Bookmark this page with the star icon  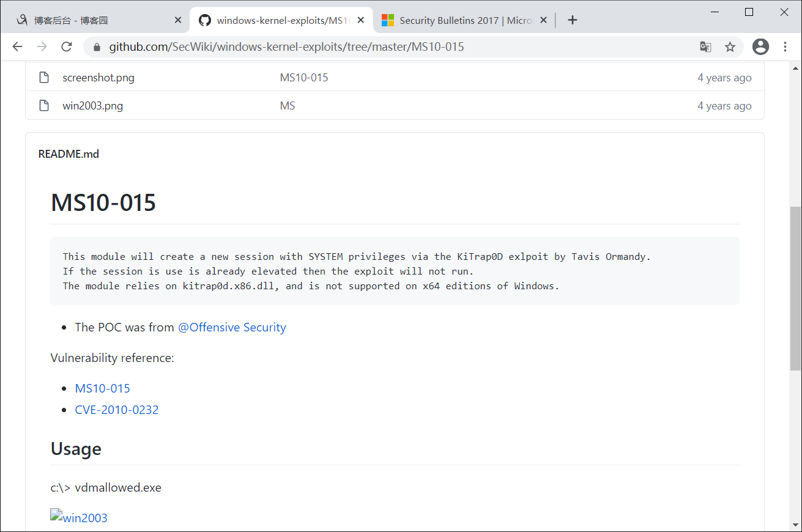[x=730, y=47]
